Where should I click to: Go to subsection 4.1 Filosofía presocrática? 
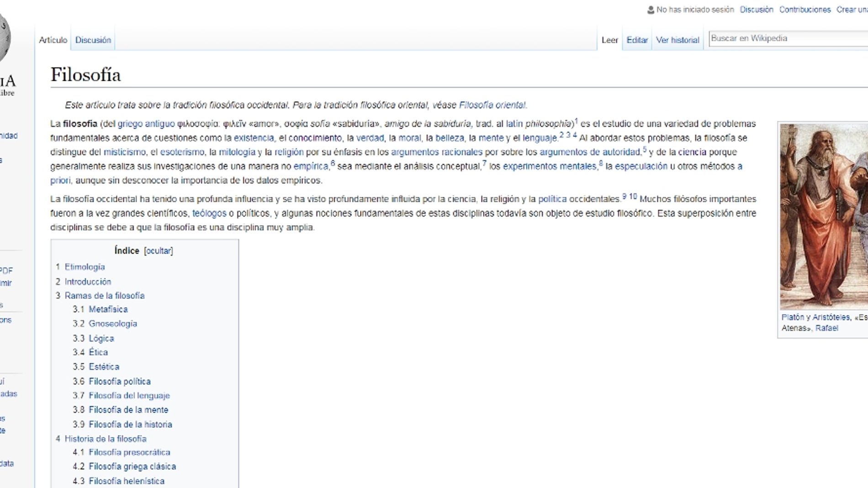coord(121,452)
